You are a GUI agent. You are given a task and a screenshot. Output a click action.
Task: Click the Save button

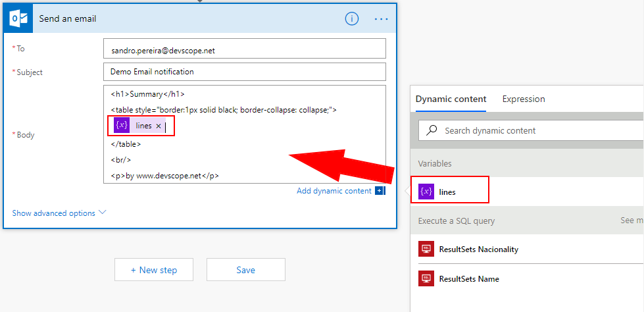pyautogui.click(x=245, y=270)
